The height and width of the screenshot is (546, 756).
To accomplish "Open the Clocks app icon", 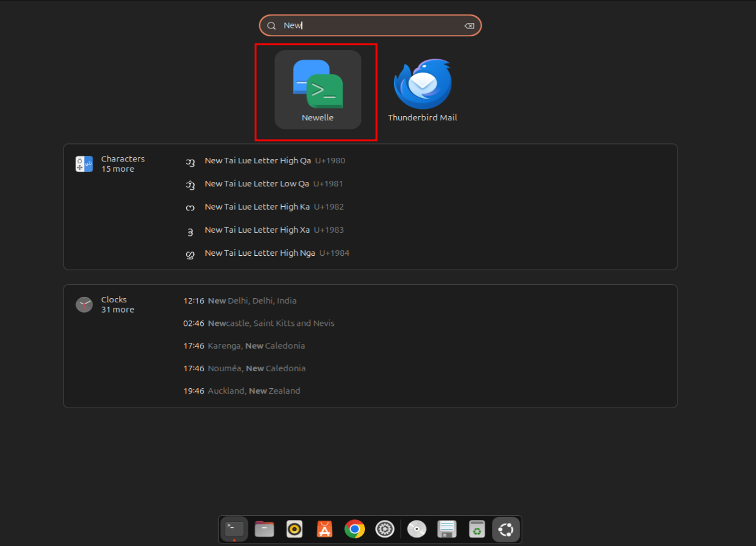I will (84, 305).
